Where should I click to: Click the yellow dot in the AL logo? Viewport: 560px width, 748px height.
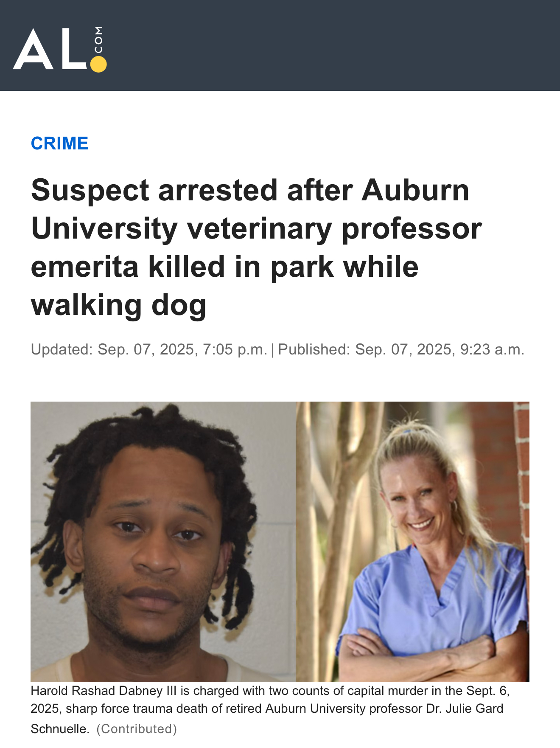tap(98, 64)
